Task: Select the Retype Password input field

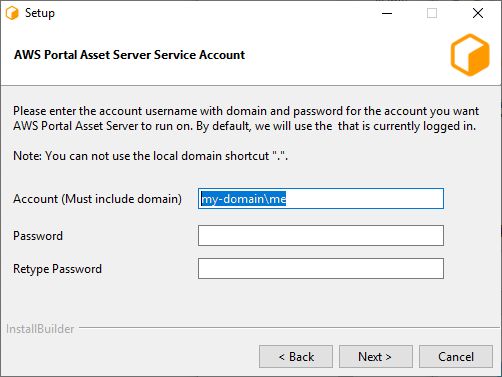Action: pos(321,268)
